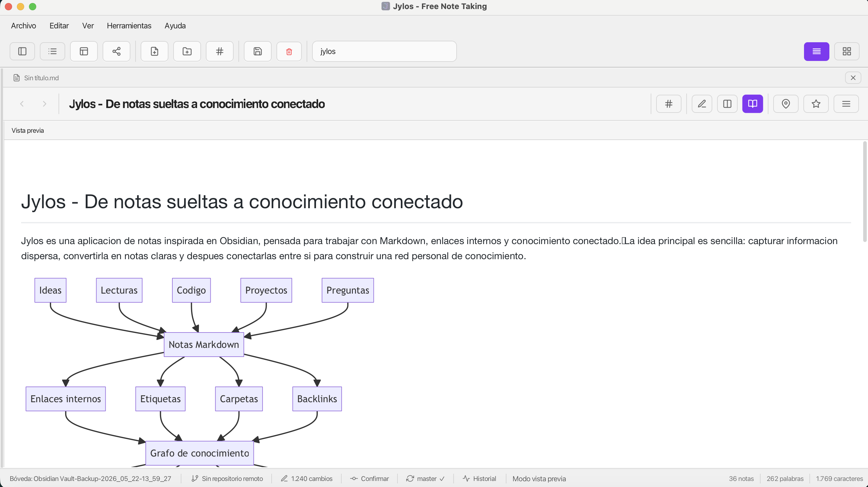Open the master branch selector

425,479
